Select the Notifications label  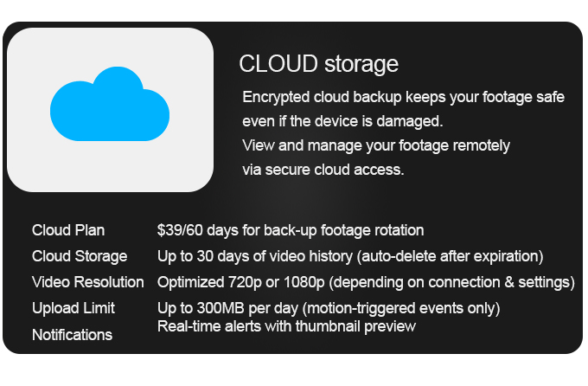tap(73, 335)
